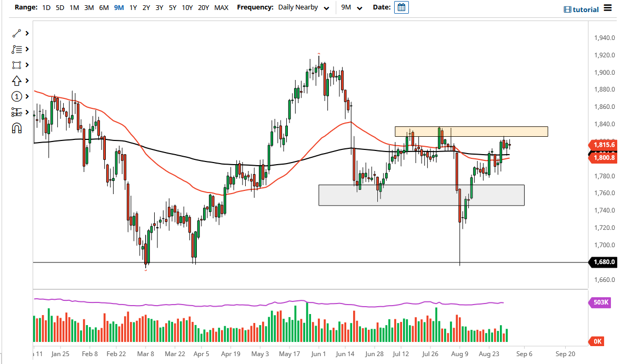Open the measurement/settings sliders tool
The image size is (622, 364).
pos(16,112)
